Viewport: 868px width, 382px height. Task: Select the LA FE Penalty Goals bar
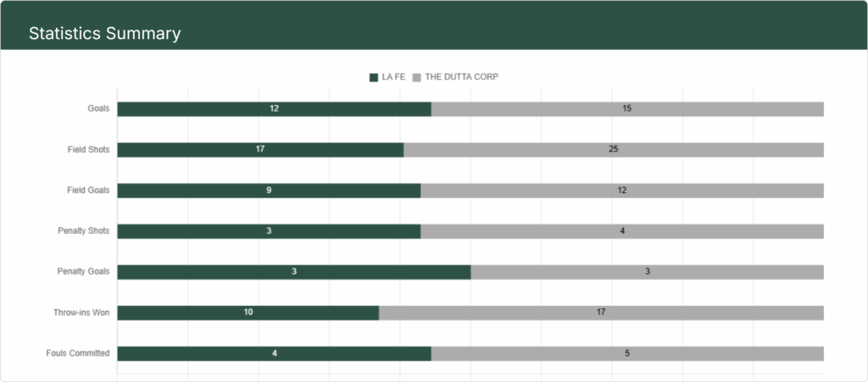click(293, 272)
